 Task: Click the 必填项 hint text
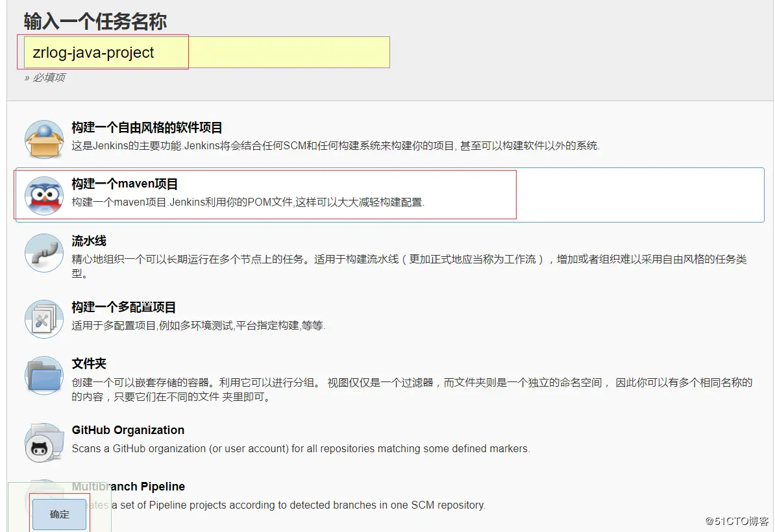coord(45,78)
